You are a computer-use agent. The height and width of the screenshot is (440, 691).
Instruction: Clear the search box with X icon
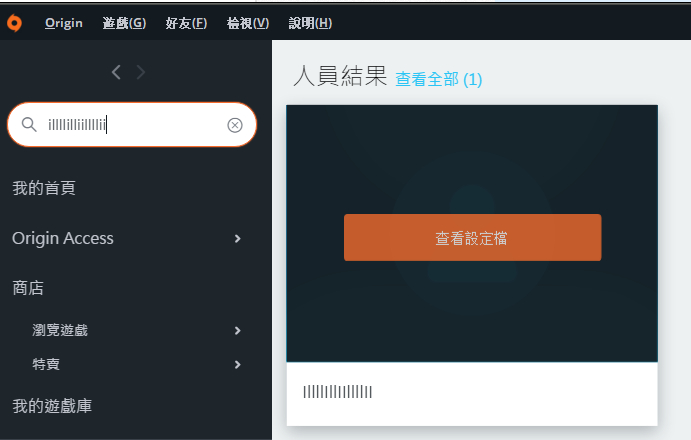(235, 125)
